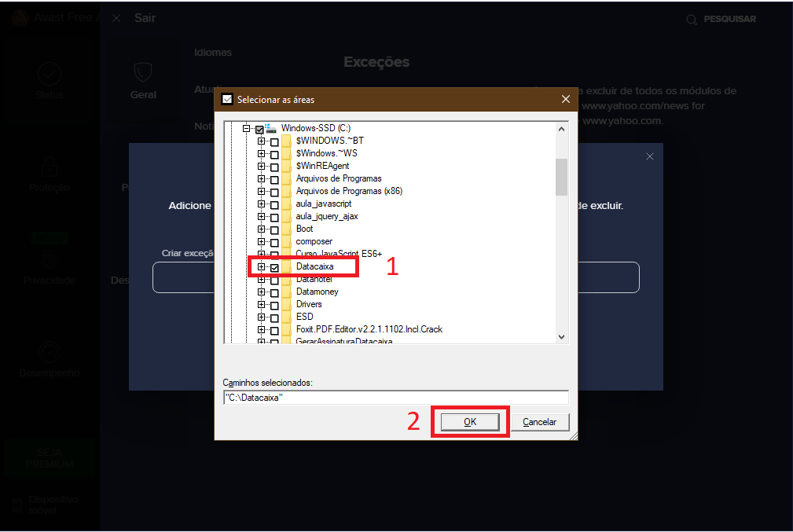This screenshot has height=532, width=793.
Task: Click the ESD folder icon
Action: [286, 317]
